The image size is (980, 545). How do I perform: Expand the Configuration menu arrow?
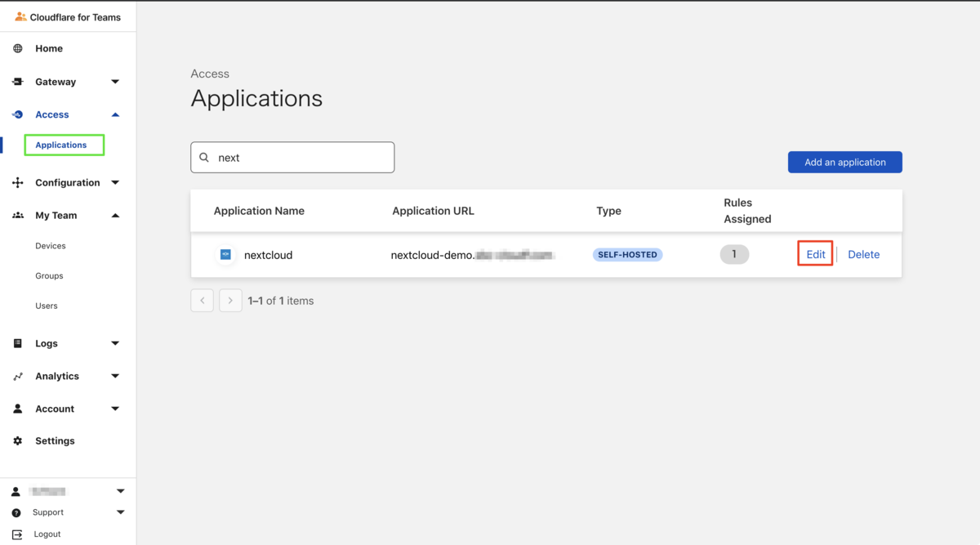click(115, 182)
